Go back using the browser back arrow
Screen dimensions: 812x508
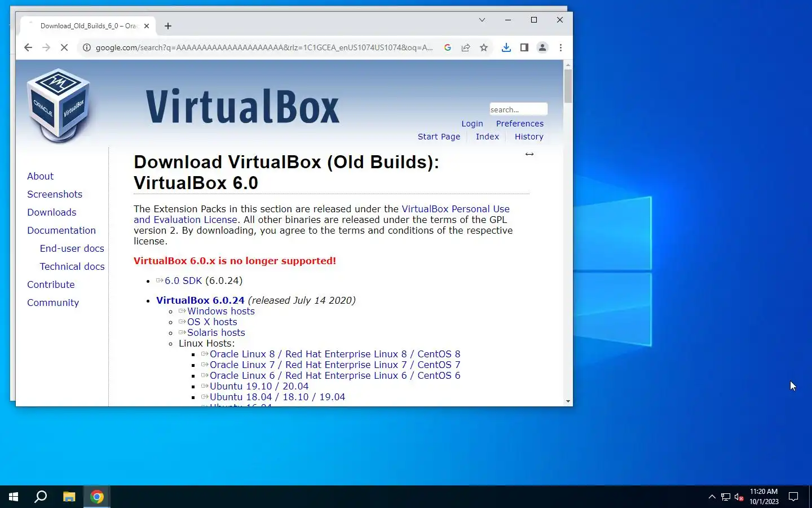click(x=28, y=47)
